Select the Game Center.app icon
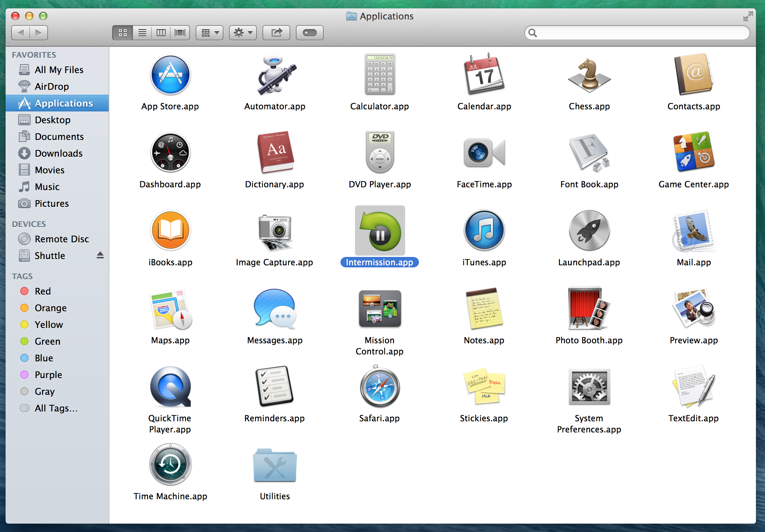 pos(694,152)
